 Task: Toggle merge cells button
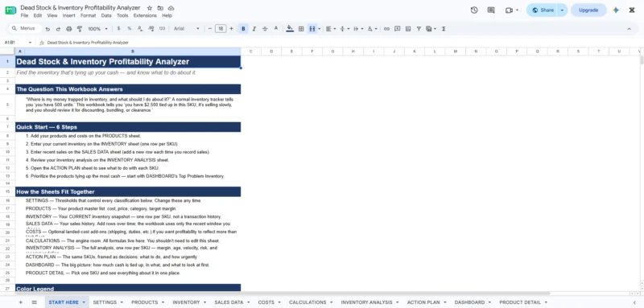click(312, 29)
